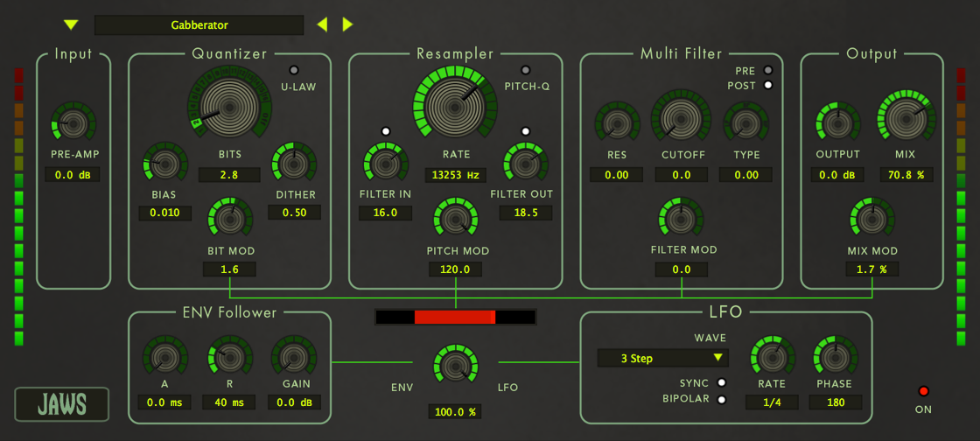The width and height of the screenshot is (980, 441).
Task: Click the BIT MOD knob
Action: click(x=229, y=220)
